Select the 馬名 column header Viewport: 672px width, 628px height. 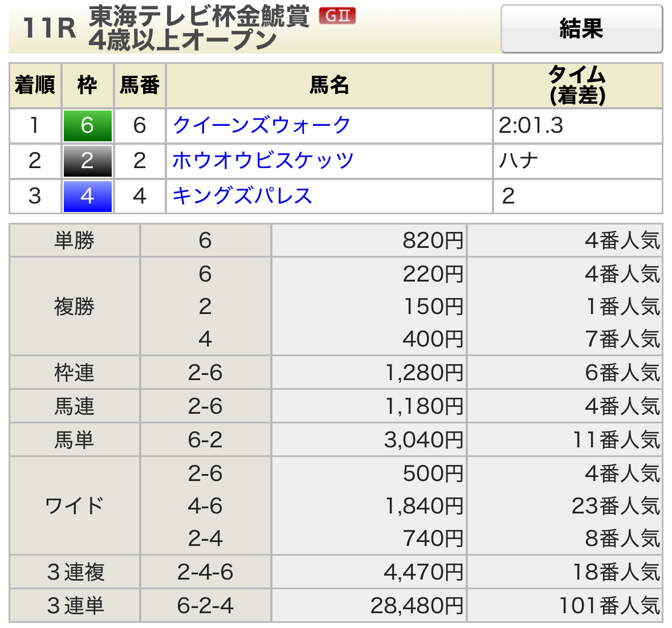(329, 85)
